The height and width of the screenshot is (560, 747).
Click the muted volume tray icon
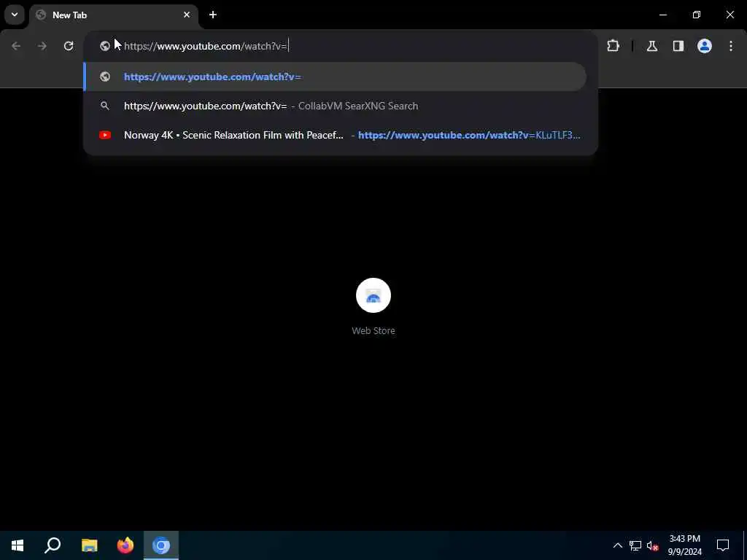652,545
